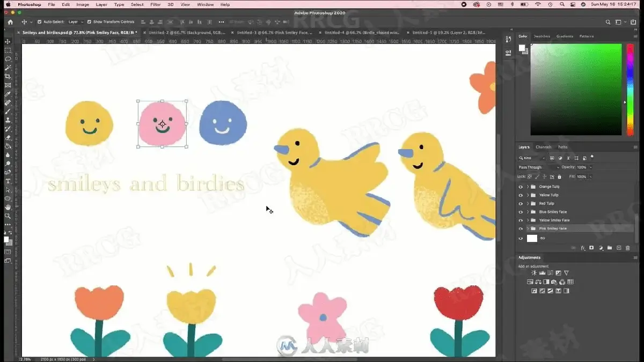644x362 pixels.
Task: Click the rainbow hue slider
Action: pyautogui.click(x=630, y=90)
